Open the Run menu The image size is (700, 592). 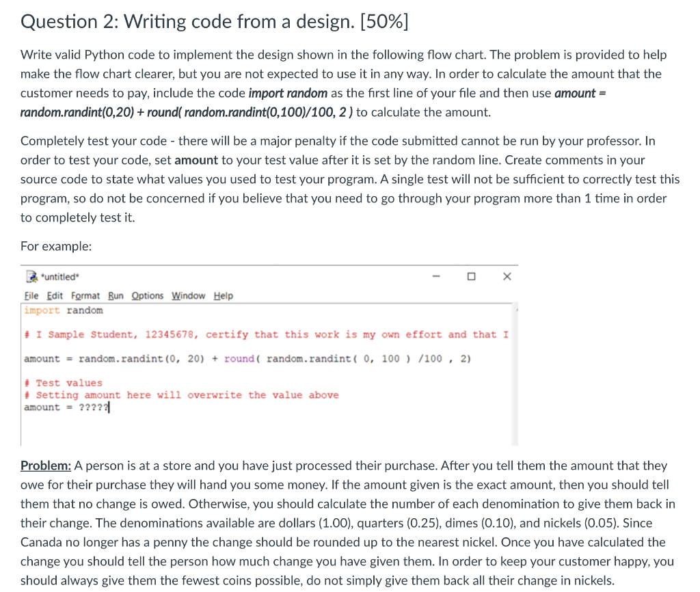click(114, 295)
